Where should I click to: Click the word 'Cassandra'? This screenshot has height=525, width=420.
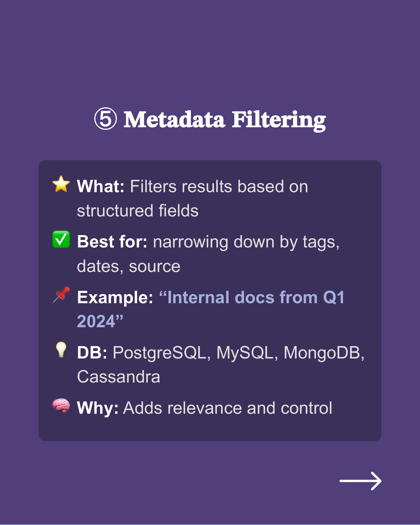pos(118,377)
